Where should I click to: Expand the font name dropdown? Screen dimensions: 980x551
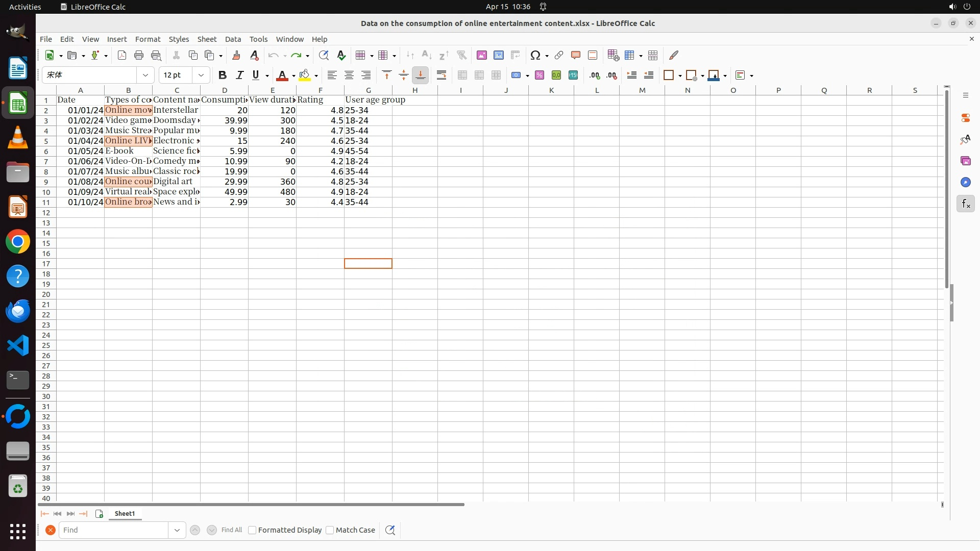click(x=145, y=76)
